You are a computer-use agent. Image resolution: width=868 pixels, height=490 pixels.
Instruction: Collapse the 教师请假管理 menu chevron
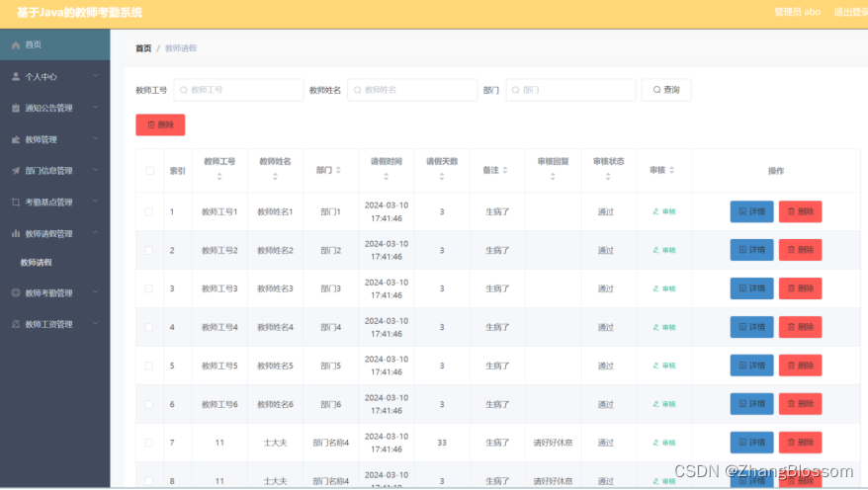95,233
